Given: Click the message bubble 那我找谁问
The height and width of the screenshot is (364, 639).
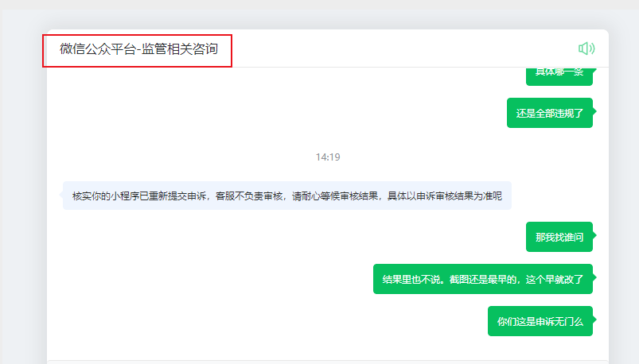Looking at the screenshot, I should point(559,237).
